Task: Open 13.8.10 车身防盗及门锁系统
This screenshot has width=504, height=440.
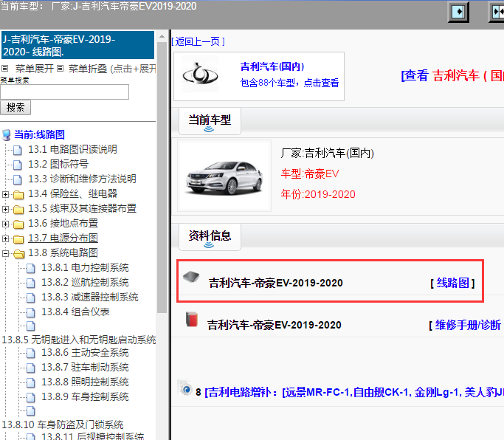Action: click(63, 425)
